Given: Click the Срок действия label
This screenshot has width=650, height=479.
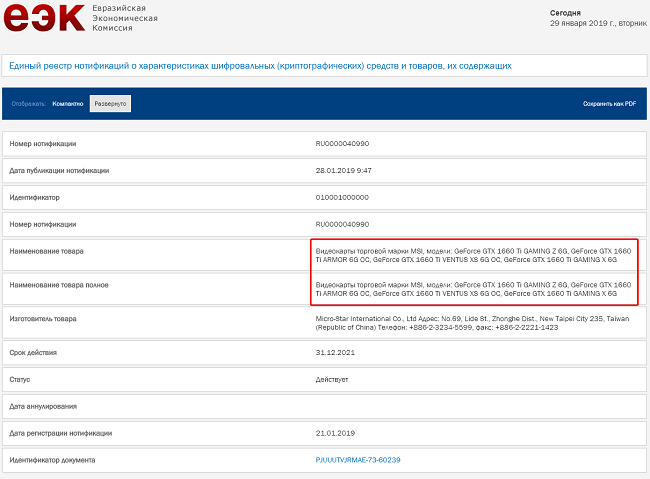Looking at the screenshot, I should (x=33, y=353).
